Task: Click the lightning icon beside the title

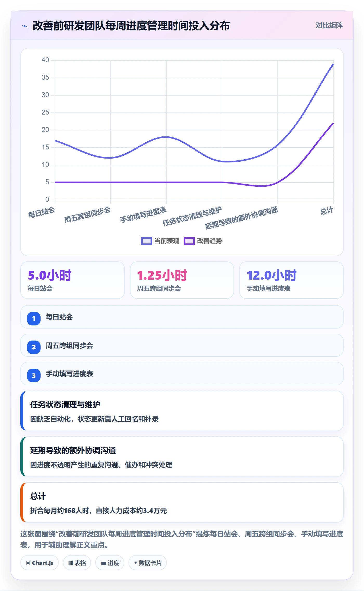Action: (x=25, y=26)
